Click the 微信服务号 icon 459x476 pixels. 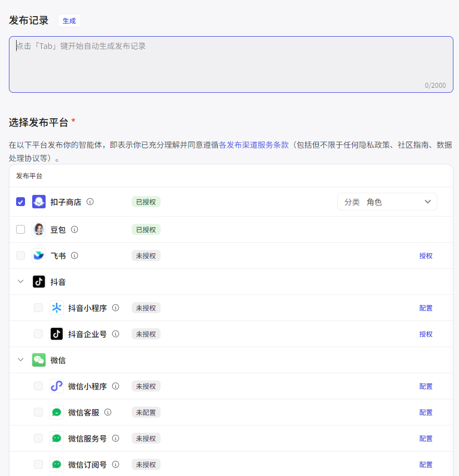point(57,438)
